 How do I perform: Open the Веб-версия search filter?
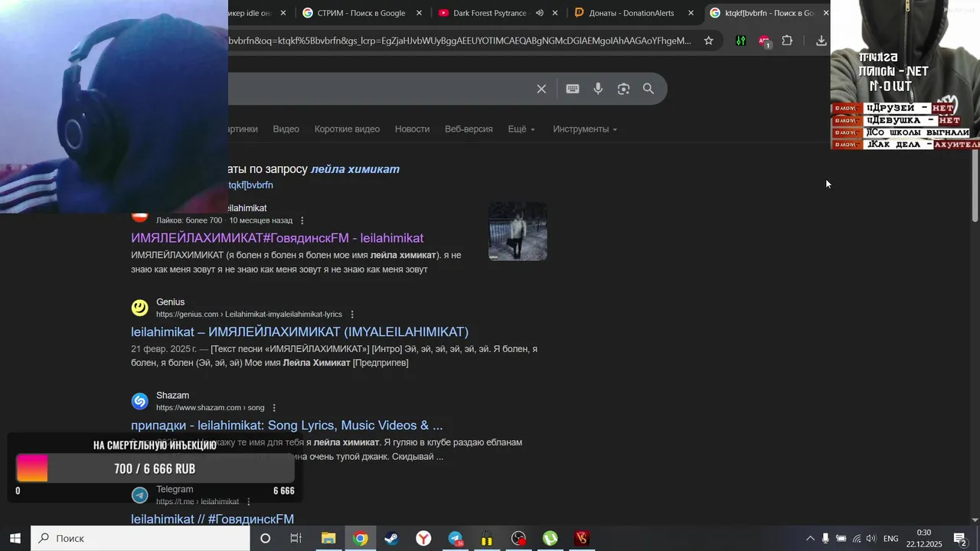(469, 129)
